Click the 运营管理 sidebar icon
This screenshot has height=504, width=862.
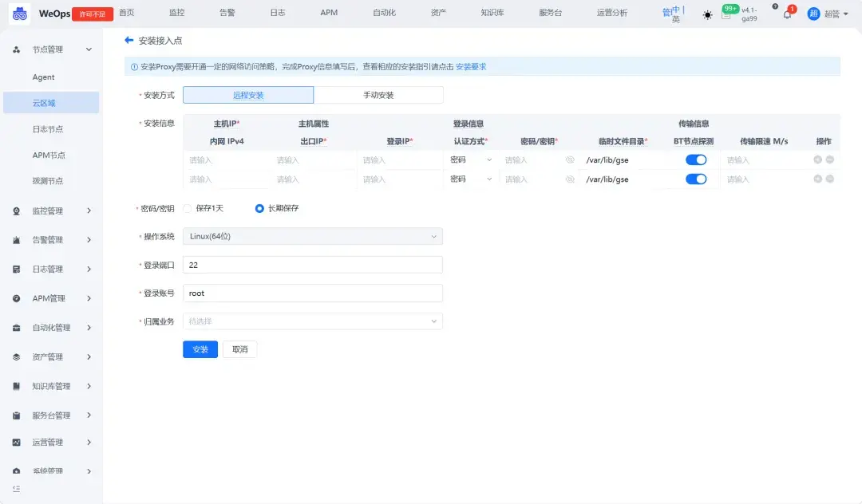17,443
